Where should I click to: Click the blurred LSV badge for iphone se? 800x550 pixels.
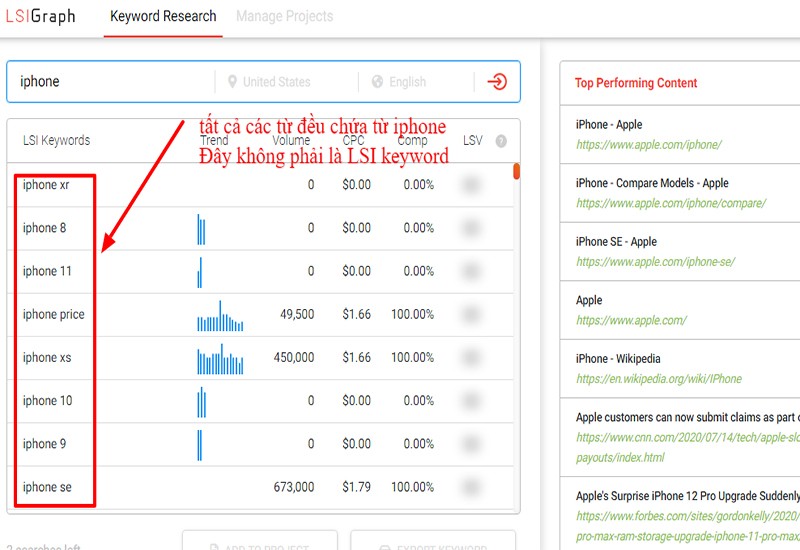click(470, 487)
